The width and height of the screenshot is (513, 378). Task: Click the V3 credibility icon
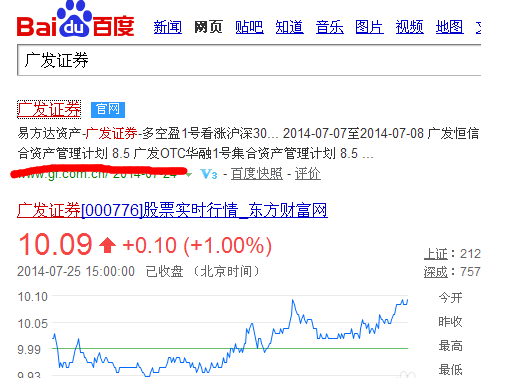point(209,174)
